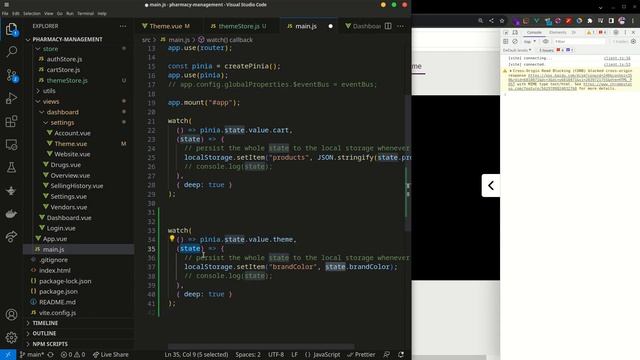The width and height of the screenshot is (640, 360).
Task: Collapse the views folder
Action: pyautogui.click(x=51, y=101)
